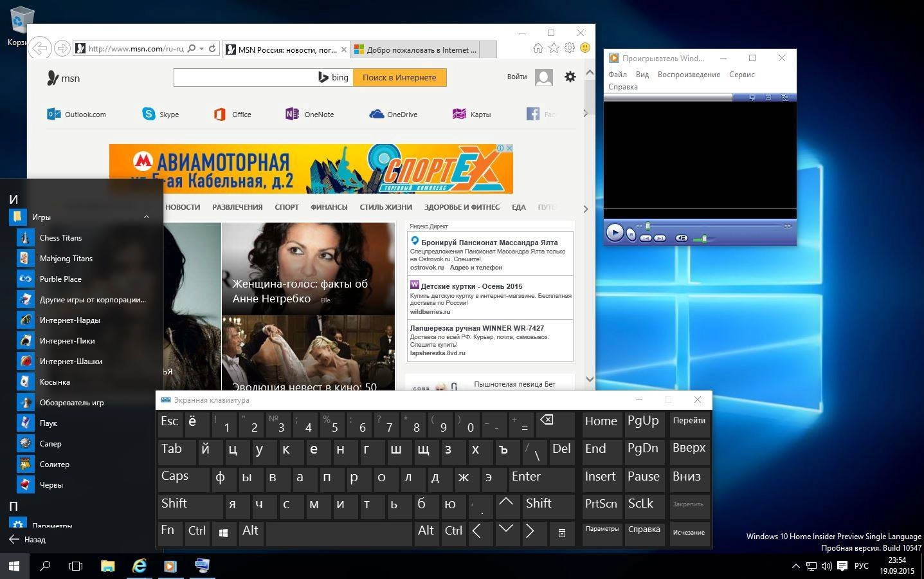Open favorites star in Internet Explorer

tap(554, 48)
